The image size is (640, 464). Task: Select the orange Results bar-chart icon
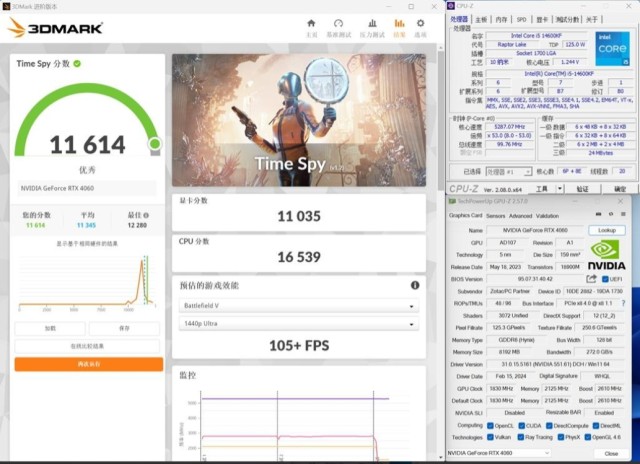pyautogui.click(x=400, y=24)
